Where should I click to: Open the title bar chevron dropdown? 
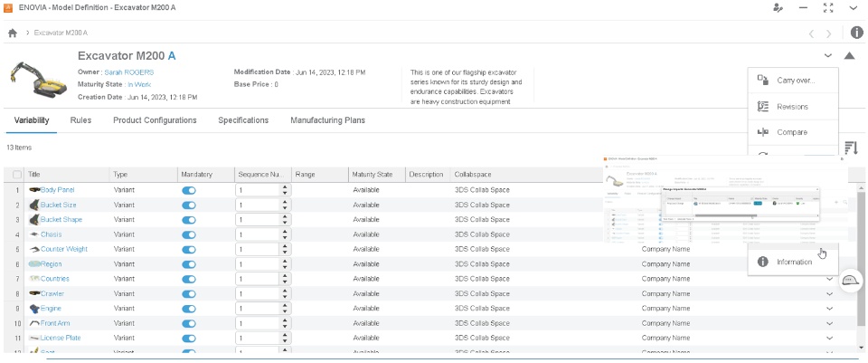coord(853,8)
